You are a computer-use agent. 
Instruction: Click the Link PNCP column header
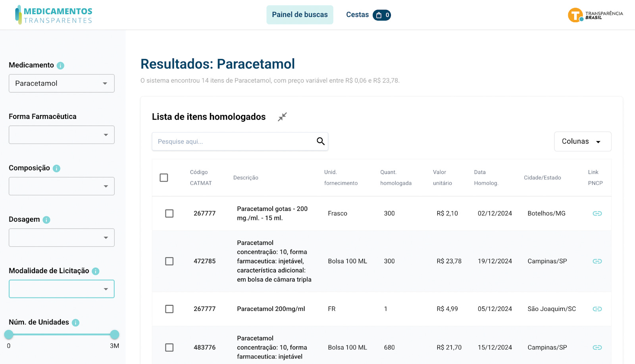[595, 178]
